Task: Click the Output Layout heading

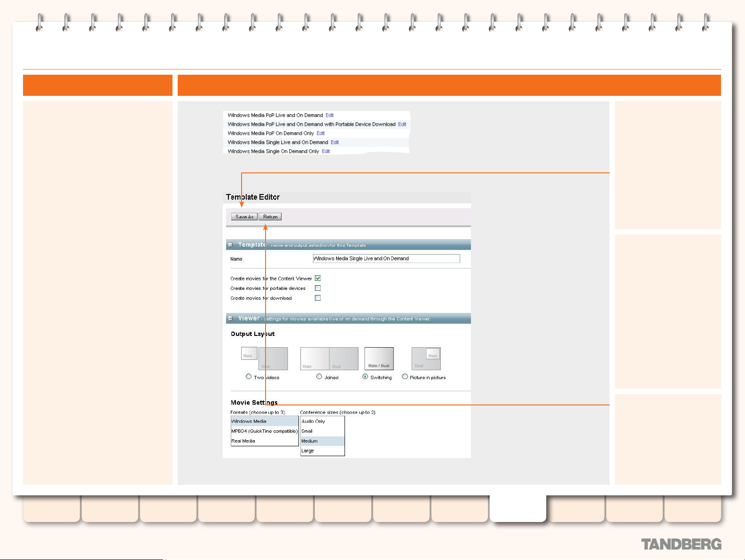Action: click(252, 334)
